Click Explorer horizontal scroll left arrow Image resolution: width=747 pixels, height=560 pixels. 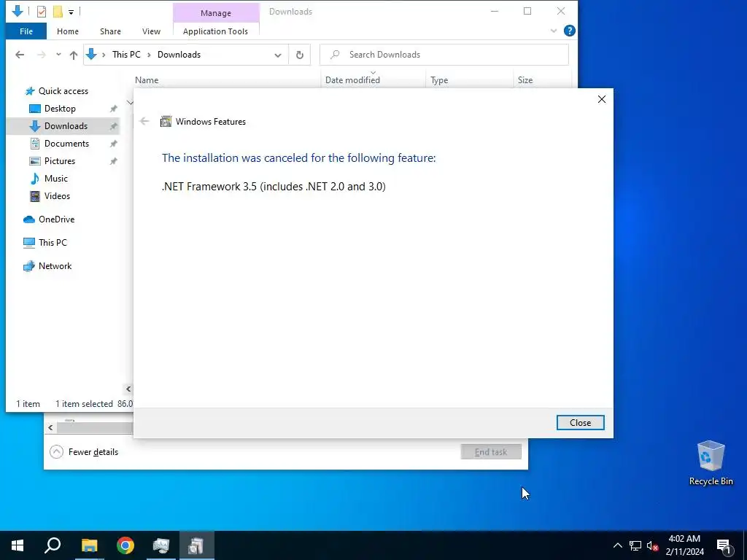click(128, 389)
